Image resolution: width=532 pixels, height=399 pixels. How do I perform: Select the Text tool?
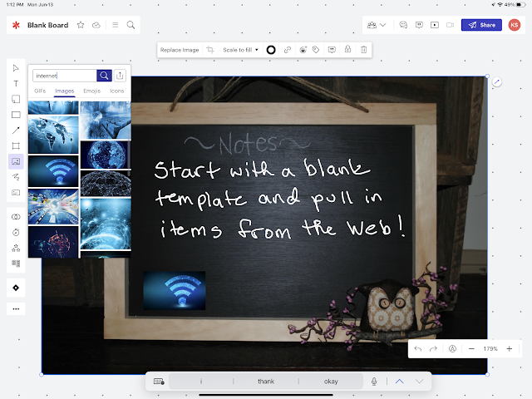(16, 83)
